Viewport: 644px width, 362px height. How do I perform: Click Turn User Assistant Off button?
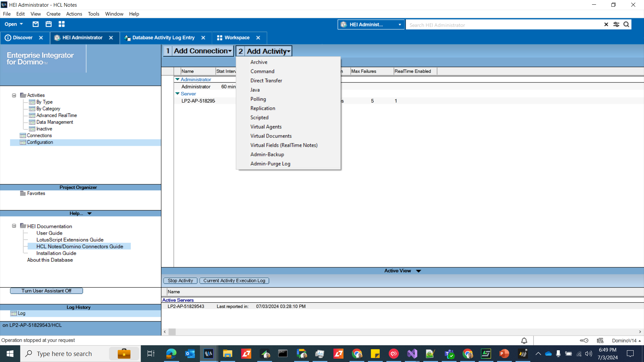(x=47, y=291)
